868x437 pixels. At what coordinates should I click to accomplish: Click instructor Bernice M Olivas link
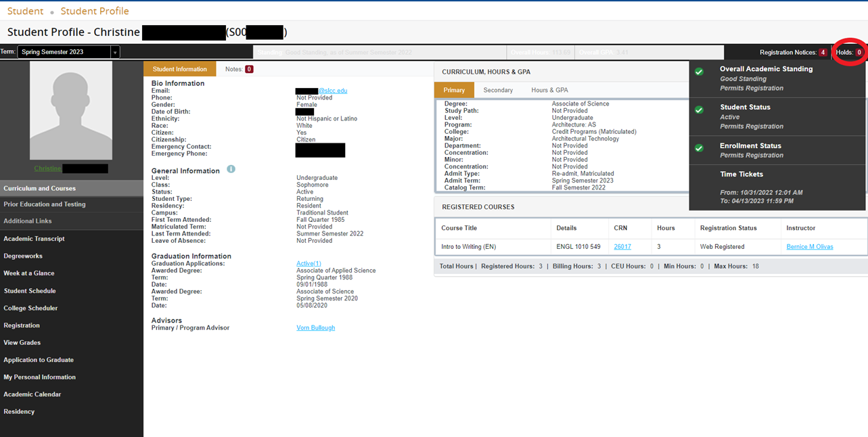click(810, 247)
